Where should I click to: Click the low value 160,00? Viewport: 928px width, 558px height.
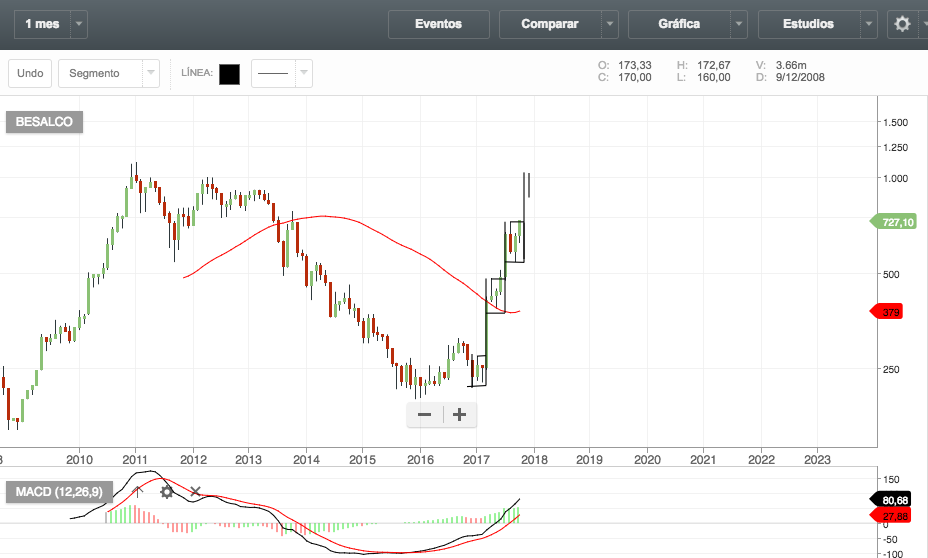pos(714,78)
